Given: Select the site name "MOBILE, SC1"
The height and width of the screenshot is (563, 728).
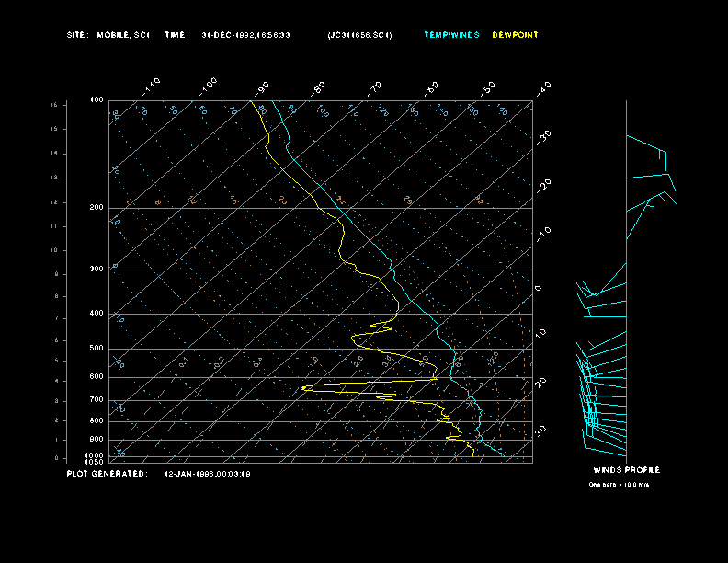Looking at the screenshot, I should point(123,35).
